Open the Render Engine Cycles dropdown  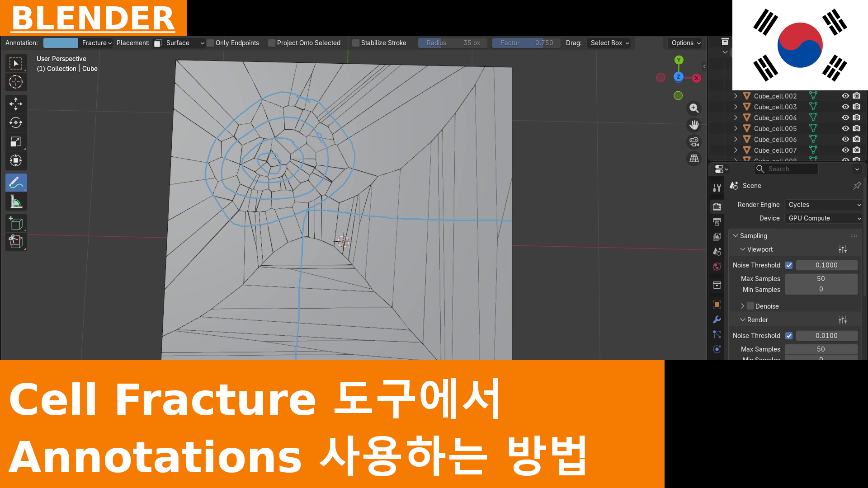click(824, 205)
